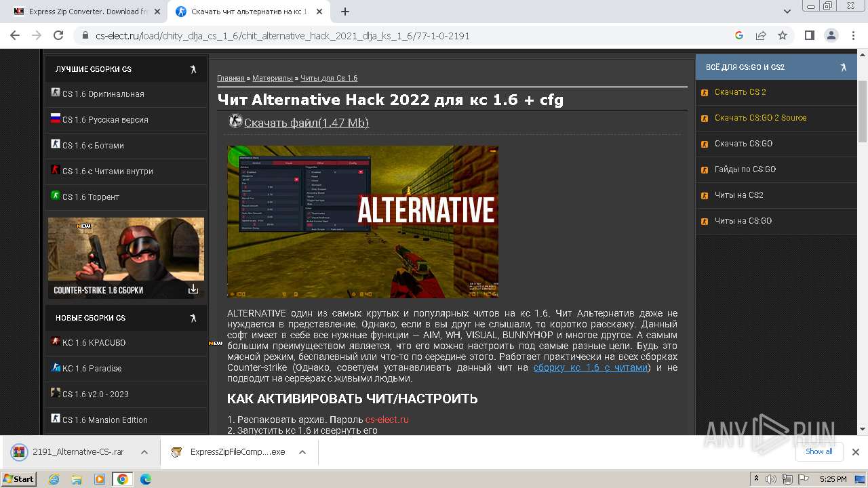Open Internet Explorer from taskbar

(54, 479)
